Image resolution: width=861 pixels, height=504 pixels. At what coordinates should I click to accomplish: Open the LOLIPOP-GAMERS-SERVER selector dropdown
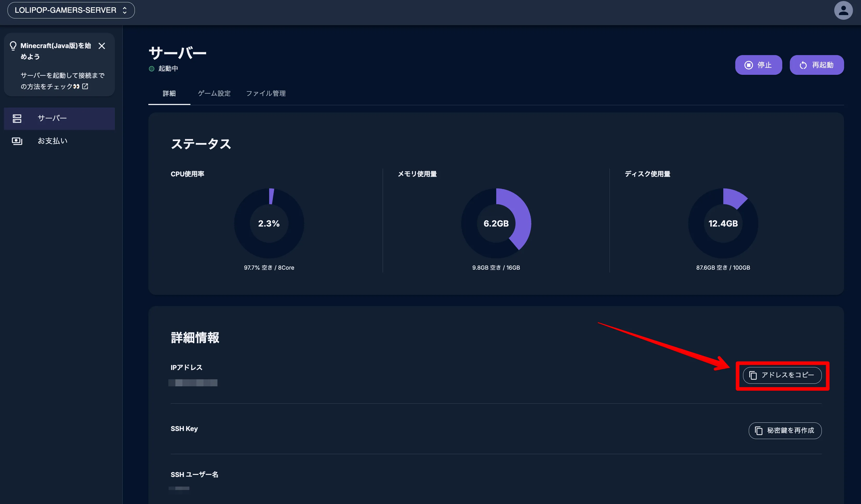pyautogui.click(x=71, y=10)
